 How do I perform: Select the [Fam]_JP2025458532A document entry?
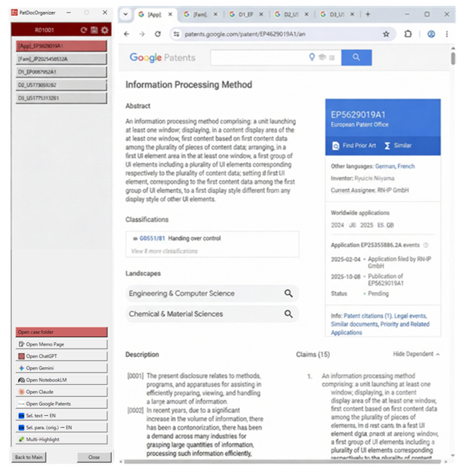[61, 59]
